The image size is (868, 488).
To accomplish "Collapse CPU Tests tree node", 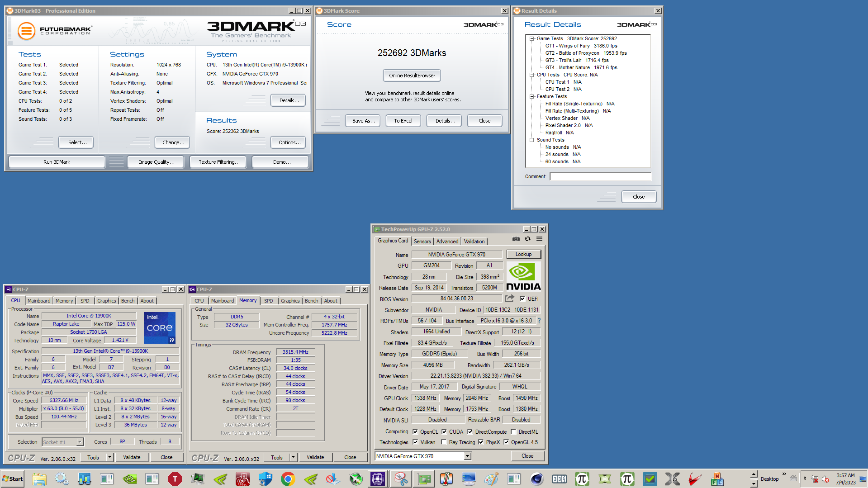I will [x=532, y=75].
